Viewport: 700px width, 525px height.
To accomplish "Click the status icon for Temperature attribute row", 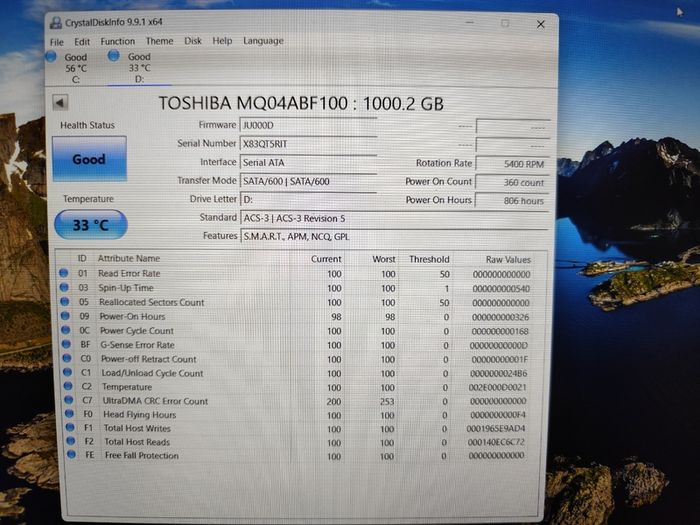I will [x=68, y=386].
